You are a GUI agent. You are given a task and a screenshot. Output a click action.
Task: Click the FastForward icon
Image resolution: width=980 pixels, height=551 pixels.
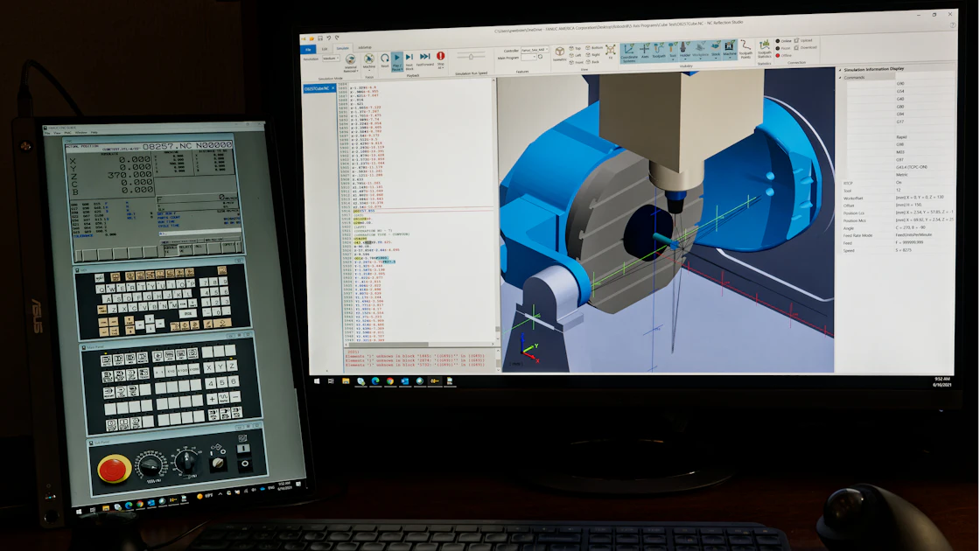click(425, 58)
